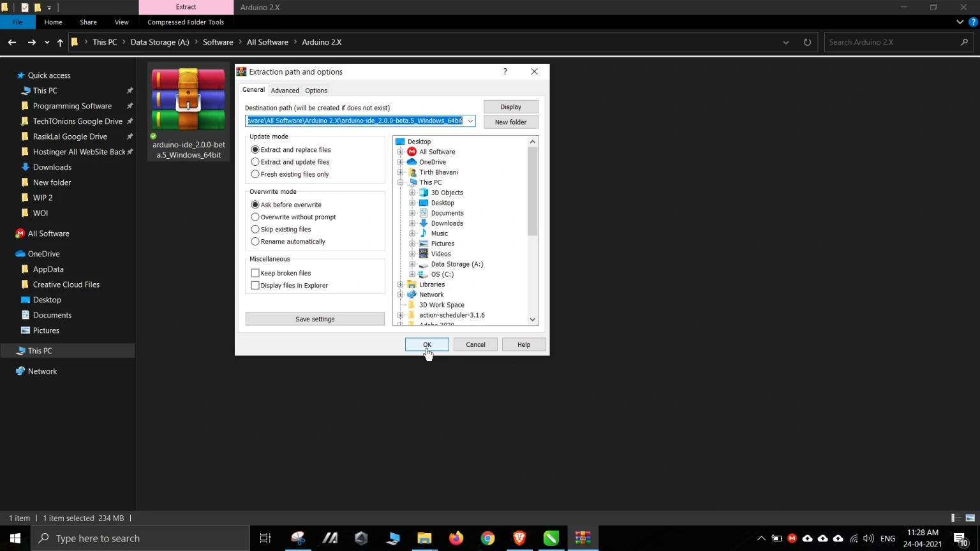Expand the Libraries node in folder tree

click(400, 284)
